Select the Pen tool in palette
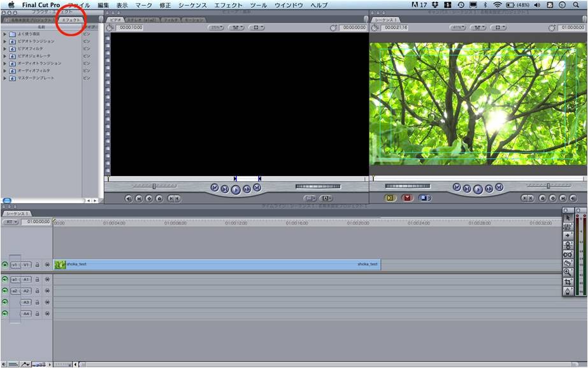 point(568,291)
